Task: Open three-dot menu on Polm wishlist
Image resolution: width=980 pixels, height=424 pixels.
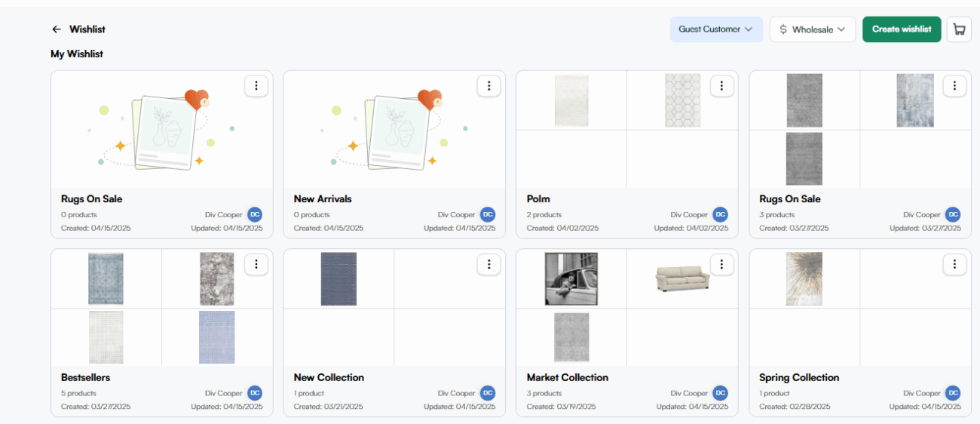Action: (721, 86)
